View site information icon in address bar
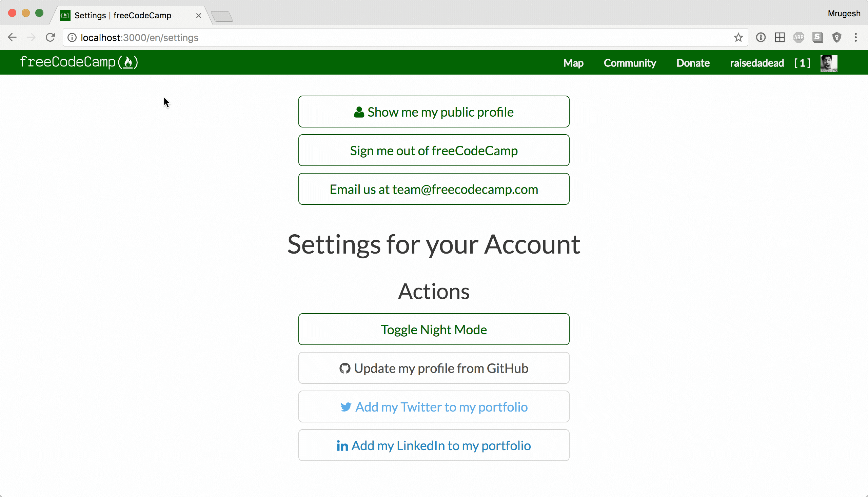 72,37
